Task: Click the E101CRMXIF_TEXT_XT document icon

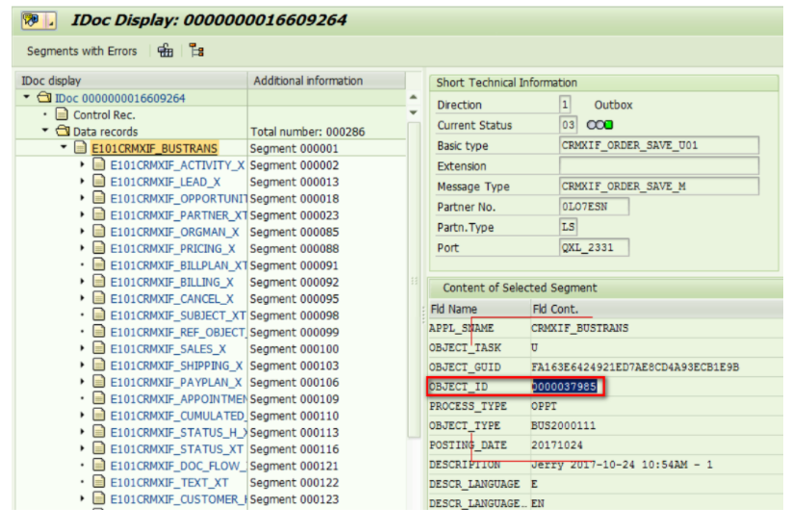Action: (99, 481)
